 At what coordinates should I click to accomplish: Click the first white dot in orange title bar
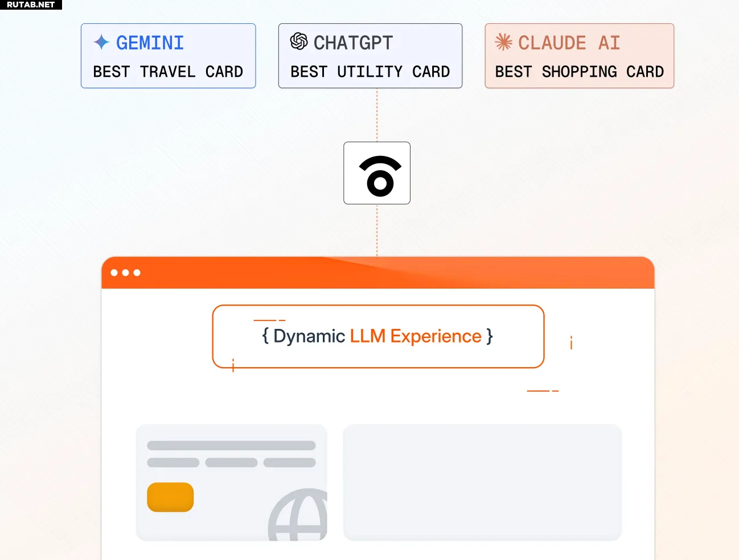114,273
